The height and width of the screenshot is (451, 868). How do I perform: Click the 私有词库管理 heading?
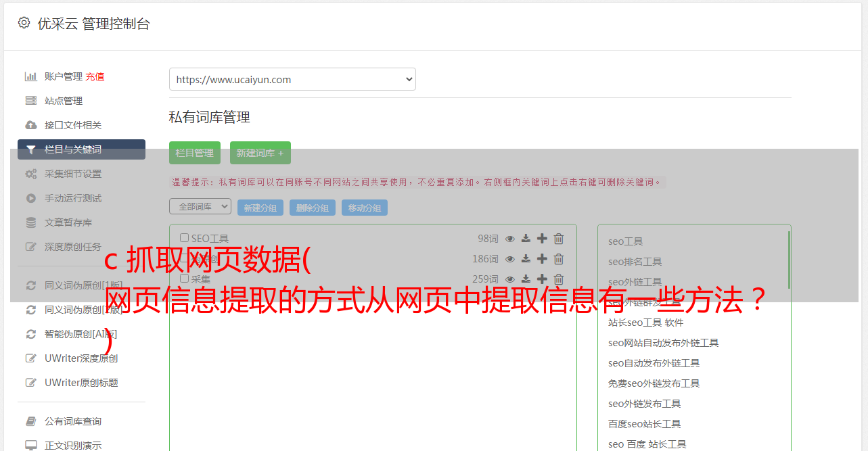click(x=209, y=117)
